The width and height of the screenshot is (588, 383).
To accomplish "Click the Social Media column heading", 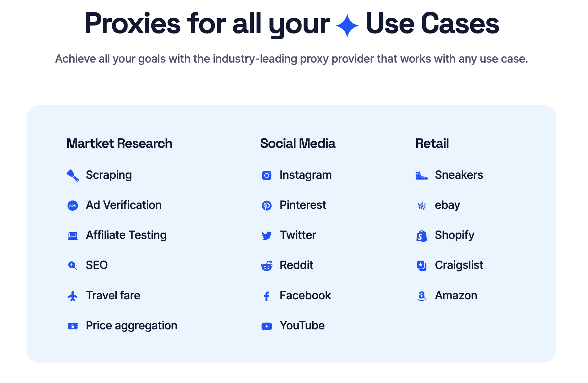I will (x=298, y=143).
